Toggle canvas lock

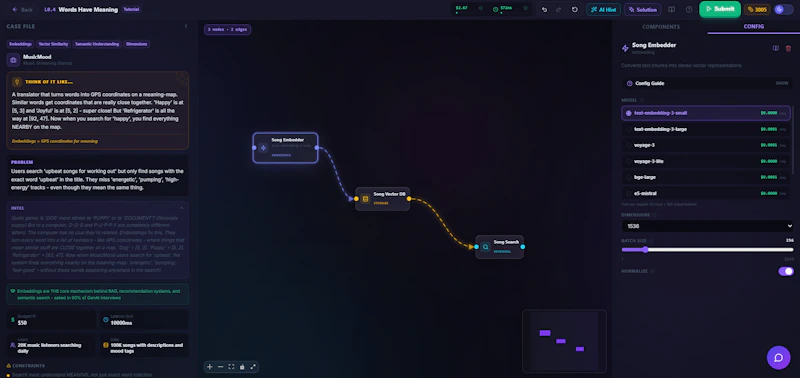(x=242, y=367)
